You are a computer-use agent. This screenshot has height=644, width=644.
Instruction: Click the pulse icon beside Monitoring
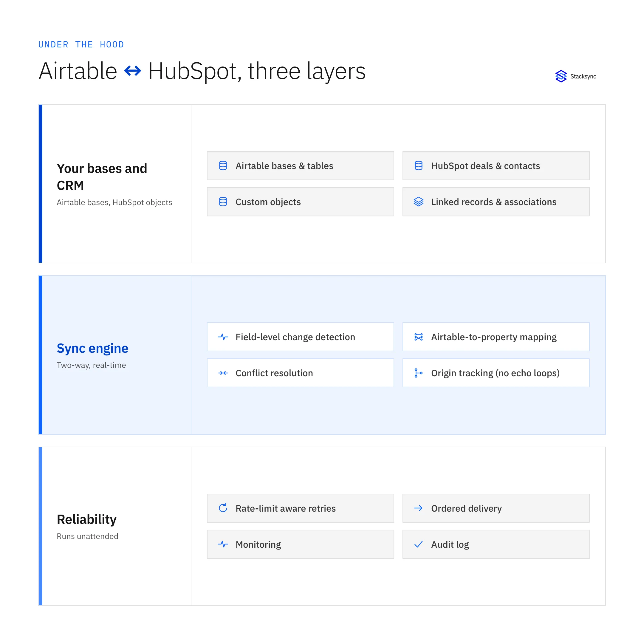[223, 544]
